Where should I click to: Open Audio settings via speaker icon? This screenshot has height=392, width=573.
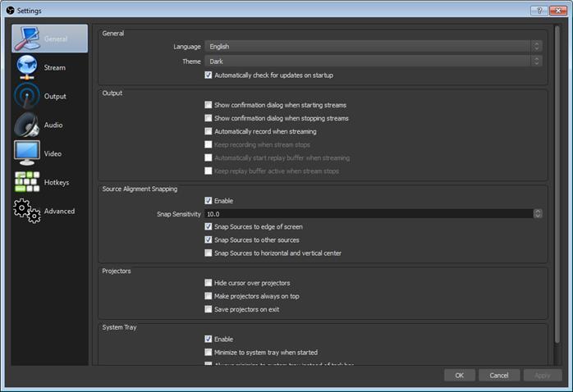tap(27, 125)
